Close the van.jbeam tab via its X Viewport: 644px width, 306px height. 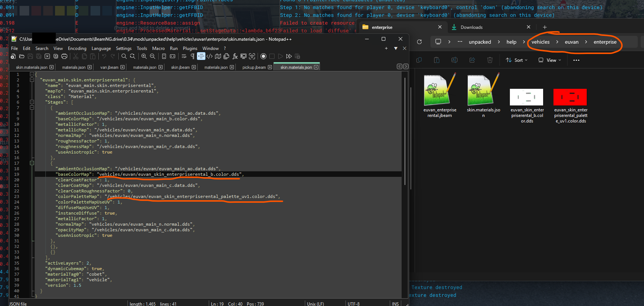click(x=122, y=67)
